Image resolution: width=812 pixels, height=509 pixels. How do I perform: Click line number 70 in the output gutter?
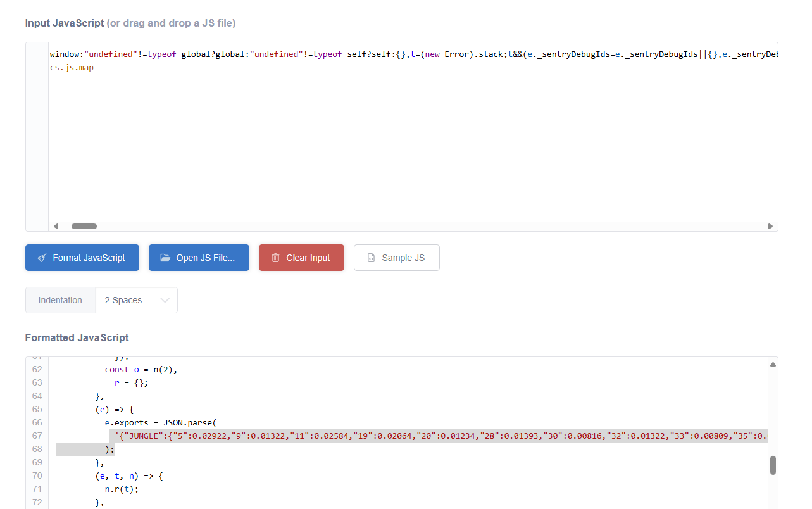(37, 475)
